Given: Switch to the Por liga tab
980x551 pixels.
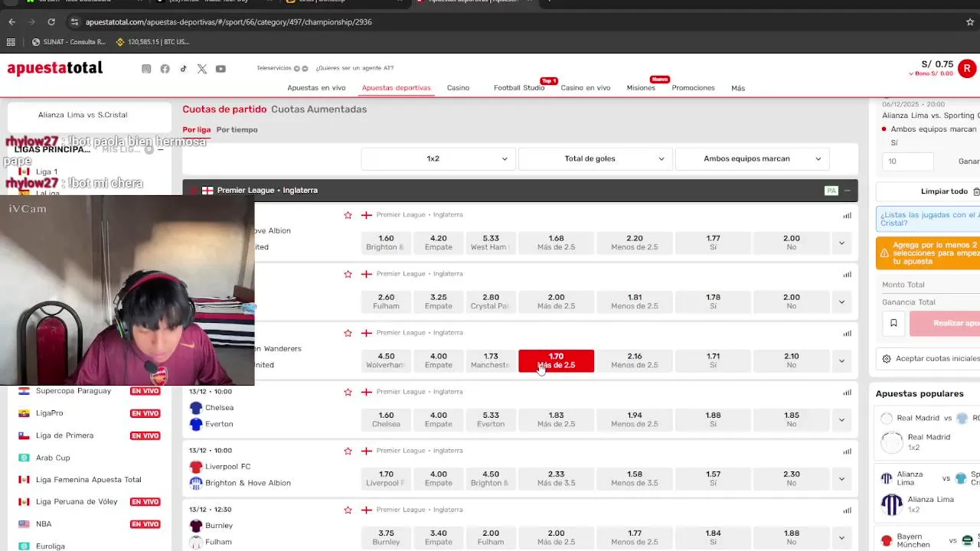Looking at the screenshot, I should point(196,129).
